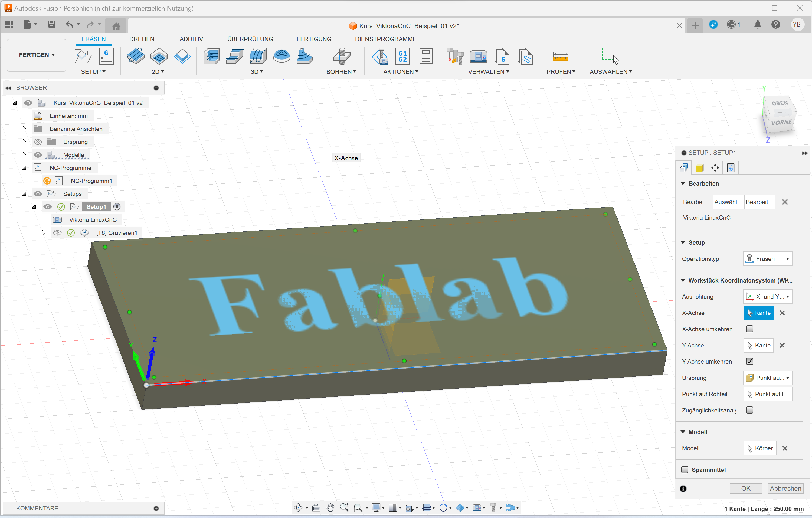Select the Pan hand tool in navigation bar

pos(330,507)
